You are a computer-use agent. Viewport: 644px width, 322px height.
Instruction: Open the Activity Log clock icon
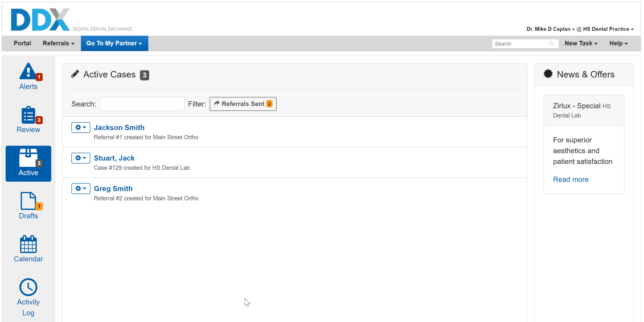(x=28, y=287)
